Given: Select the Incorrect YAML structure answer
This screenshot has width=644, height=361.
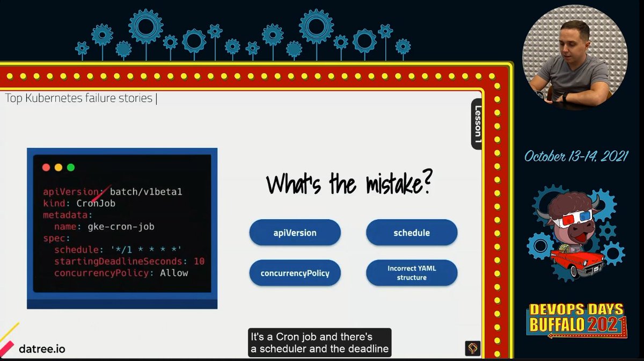Looking at the screenshot, I should click(412, 273).
